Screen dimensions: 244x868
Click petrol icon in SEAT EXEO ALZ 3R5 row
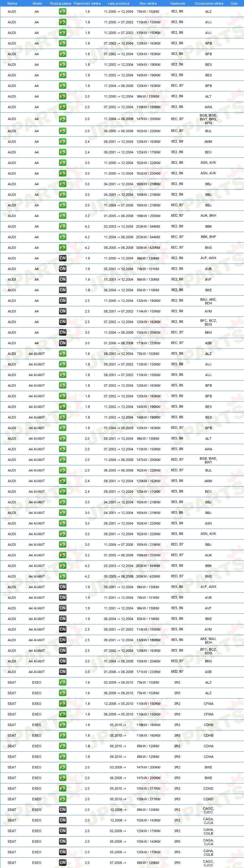tap(63, 693)
